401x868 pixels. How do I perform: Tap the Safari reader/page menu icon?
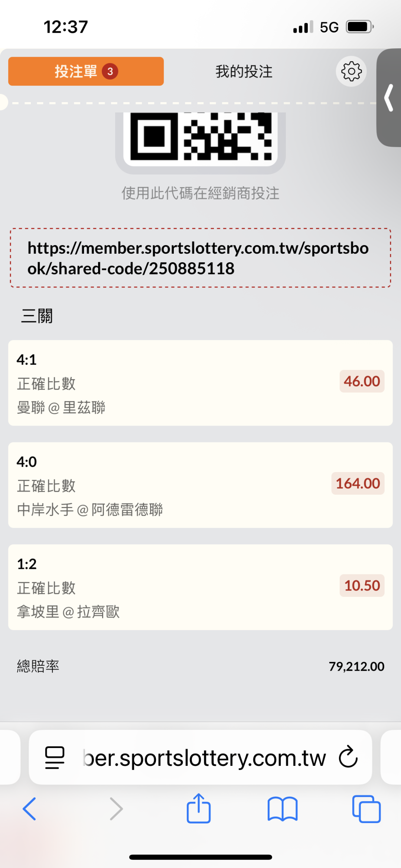click(55, 757)
